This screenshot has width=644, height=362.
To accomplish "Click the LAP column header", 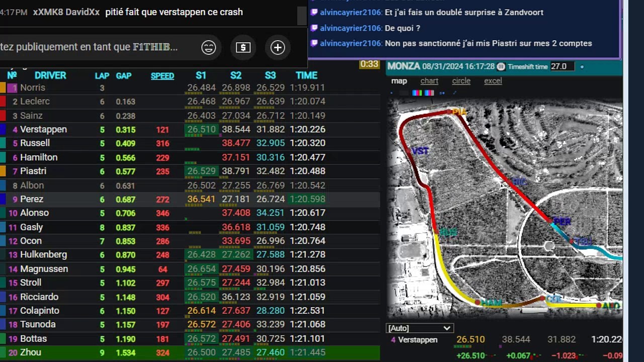I will 102,76.
